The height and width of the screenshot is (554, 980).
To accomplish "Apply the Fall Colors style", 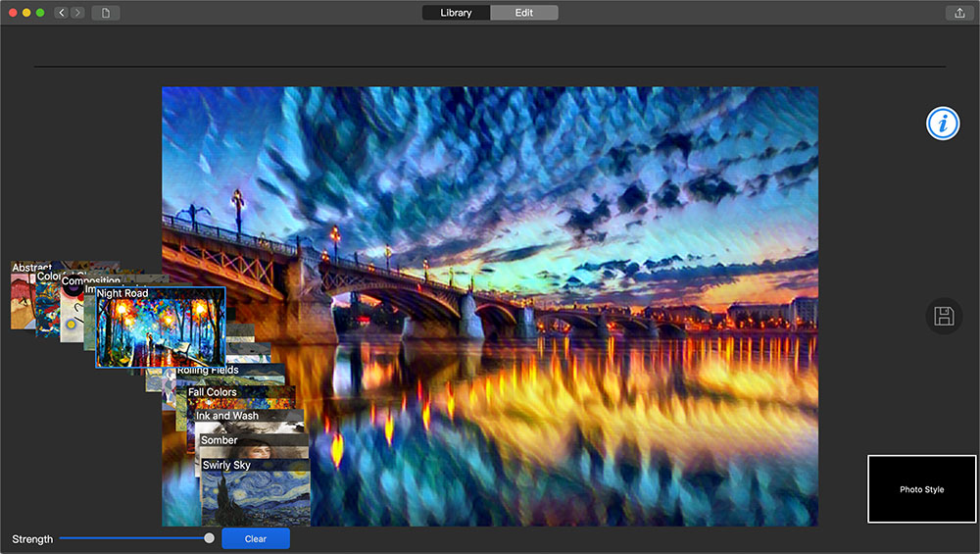I will 241,397.
